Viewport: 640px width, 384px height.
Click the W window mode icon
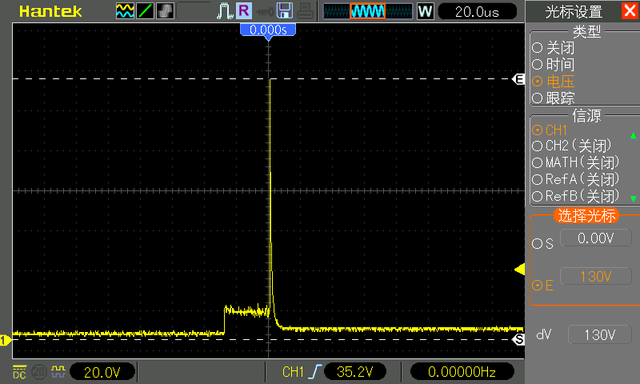point(425,11)
